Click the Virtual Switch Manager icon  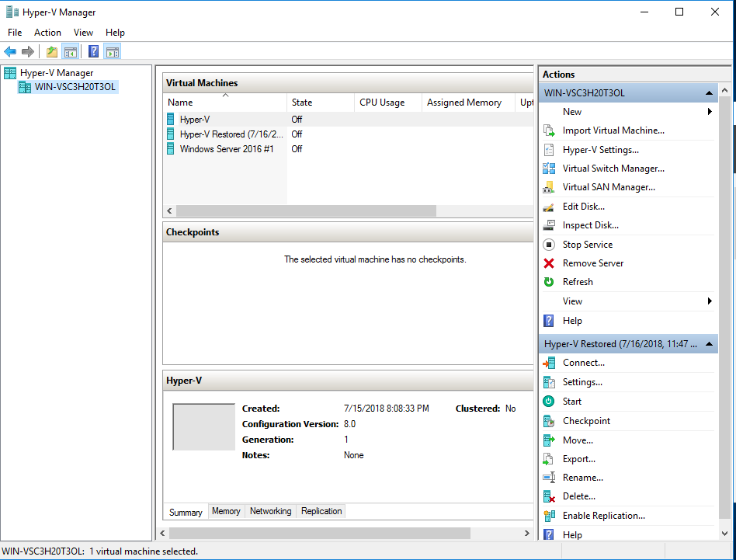(549, 169)
